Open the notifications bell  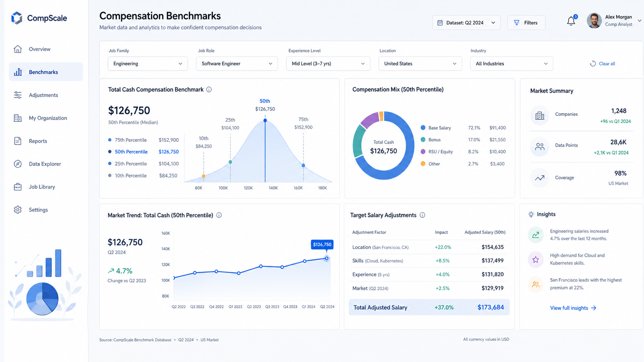[x=571, y=21]
